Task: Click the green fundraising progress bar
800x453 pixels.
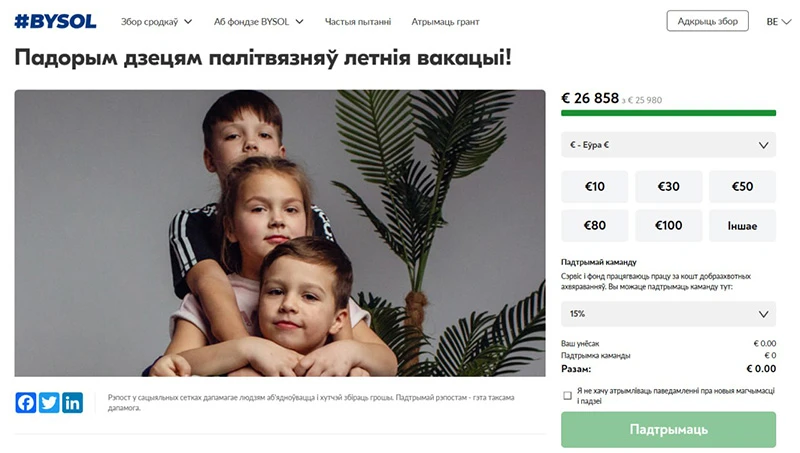Action: (x=668, y=113)
